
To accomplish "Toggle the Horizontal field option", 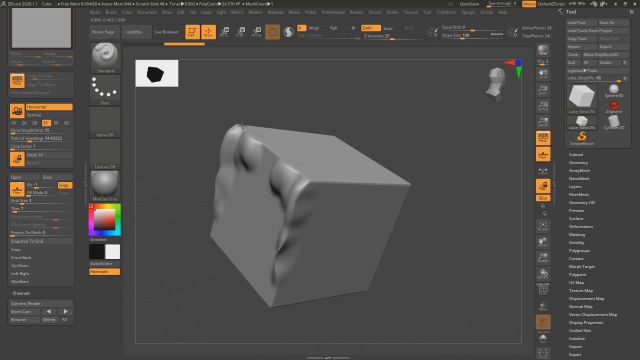I will click(49, 107).
